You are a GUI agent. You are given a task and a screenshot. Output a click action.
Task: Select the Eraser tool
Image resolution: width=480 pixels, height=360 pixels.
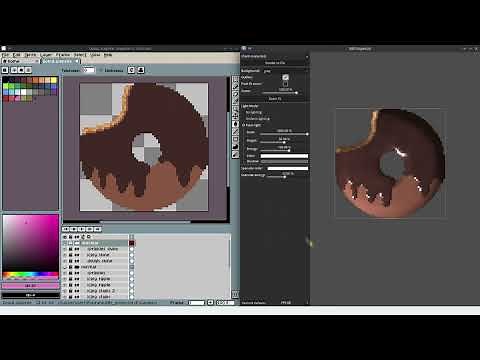point(235,94)
